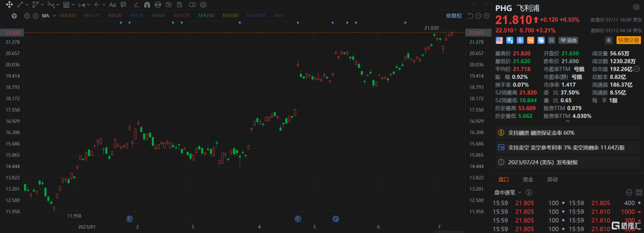The height and width of the screenshot is (233, 644).
Task: Toggle the MA200 line
Action: 67,16
